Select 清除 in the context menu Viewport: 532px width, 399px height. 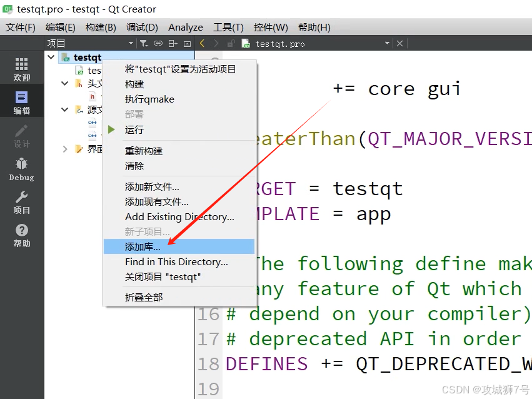coord(179,166)
